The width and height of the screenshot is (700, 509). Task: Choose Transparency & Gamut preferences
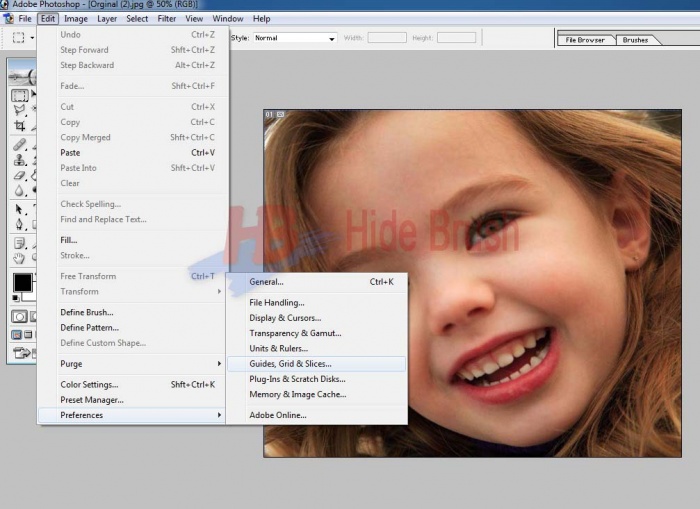pyautogui.click(x=317, y=333)
